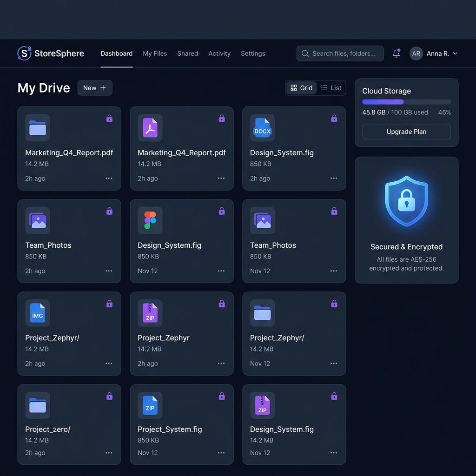
Task: Click the folder icon on Project_Zephyr/ dated Nov 12
Action: [x=262, y=313]
